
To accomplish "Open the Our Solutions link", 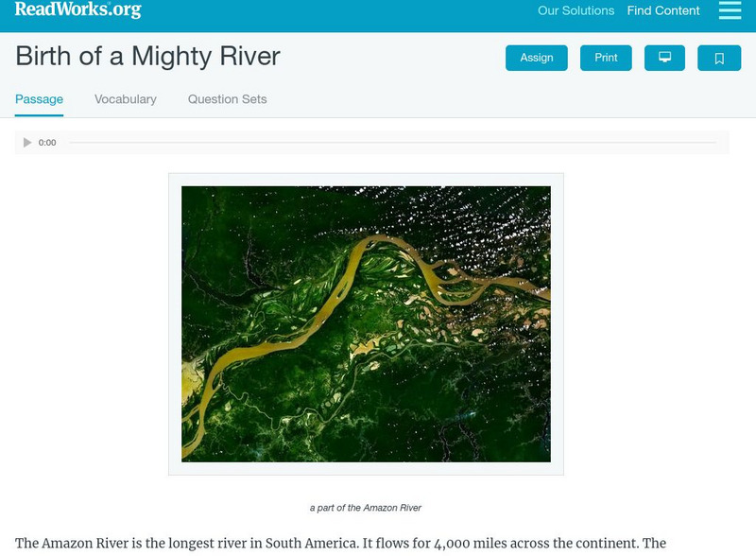I will (x=576, y=11).
